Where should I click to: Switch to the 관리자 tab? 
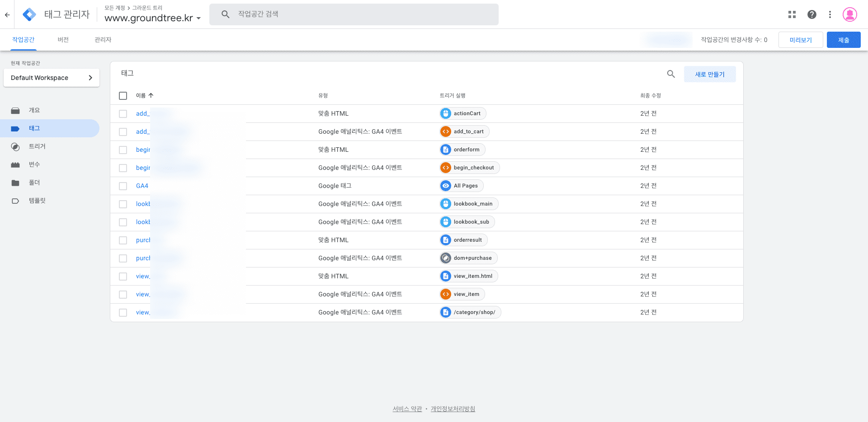103,40
